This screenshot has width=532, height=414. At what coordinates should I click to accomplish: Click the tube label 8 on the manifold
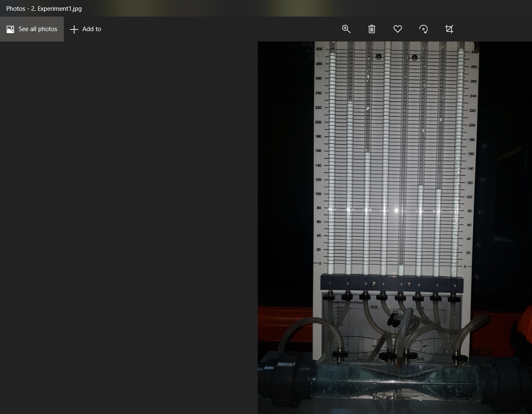[455, 285]
